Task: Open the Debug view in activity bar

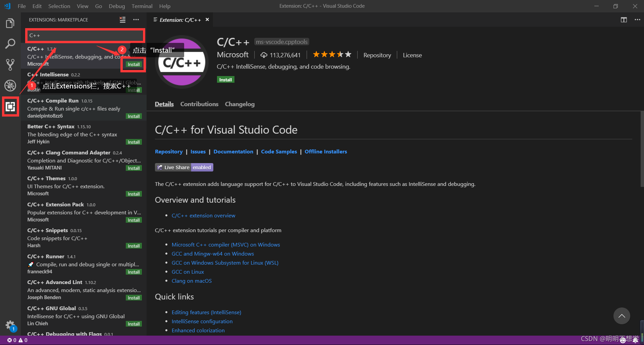Action: click(x=10, y=85)
